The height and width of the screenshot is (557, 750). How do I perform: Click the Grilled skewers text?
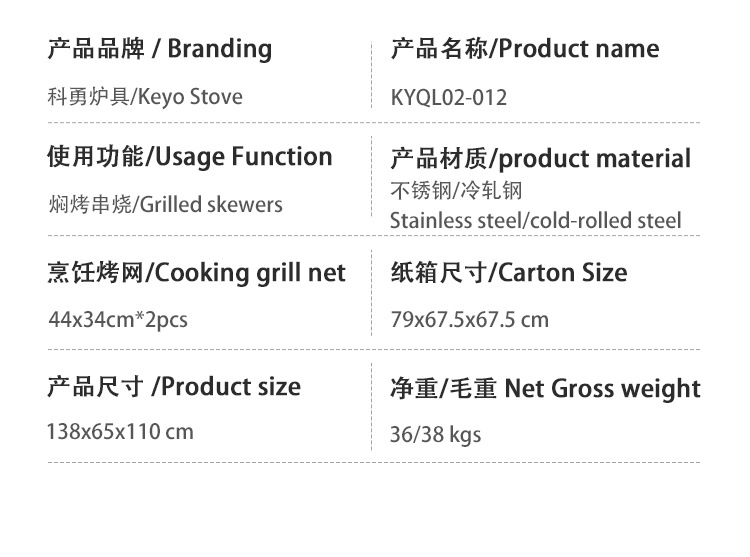[x=210, y=205]
